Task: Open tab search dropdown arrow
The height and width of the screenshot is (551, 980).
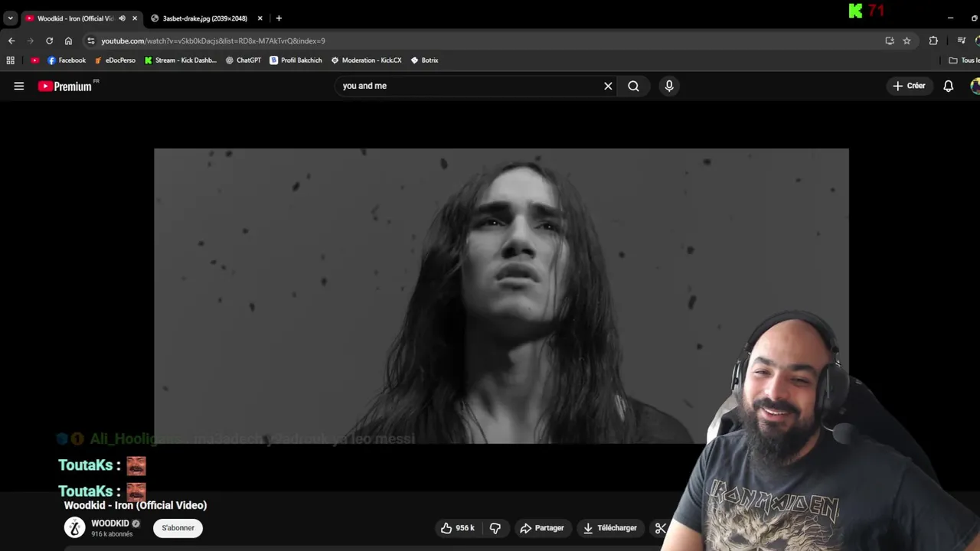Action: pyautogui.click(x=10, y=18)
